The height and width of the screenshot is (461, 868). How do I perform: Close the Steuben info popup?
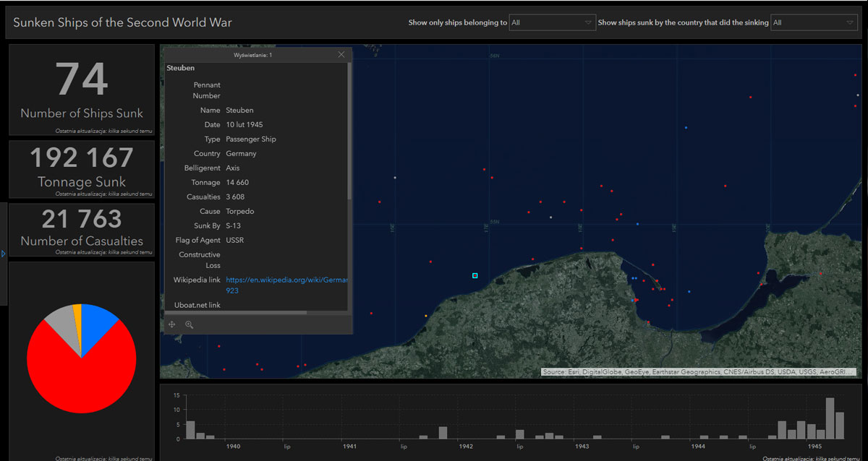pyautogui.click(x=341, y=55)
